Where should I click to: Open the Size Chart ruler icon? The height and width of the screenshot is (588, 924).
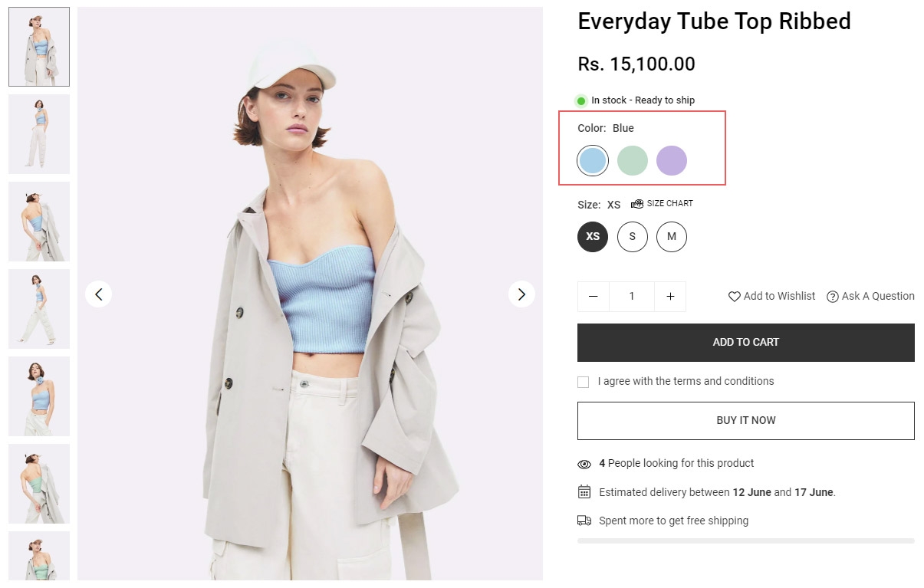pos(637,203)
